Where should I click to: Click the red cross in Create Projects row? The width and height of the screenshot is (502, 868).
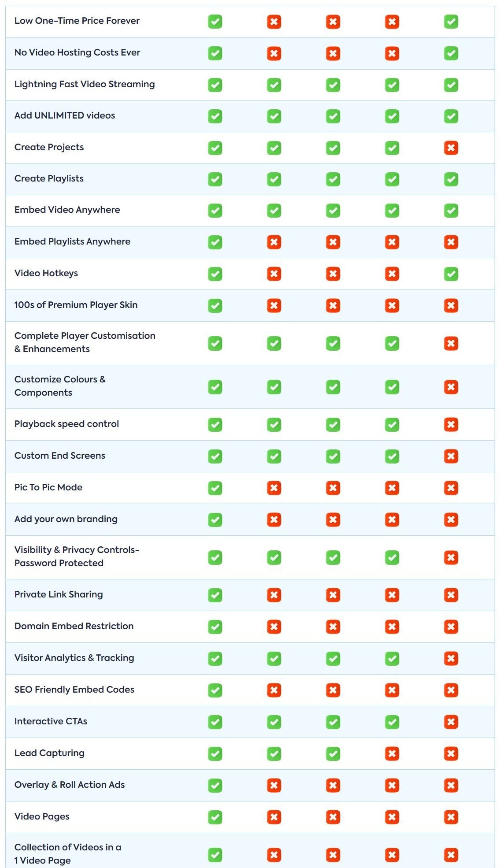[451, 148]
